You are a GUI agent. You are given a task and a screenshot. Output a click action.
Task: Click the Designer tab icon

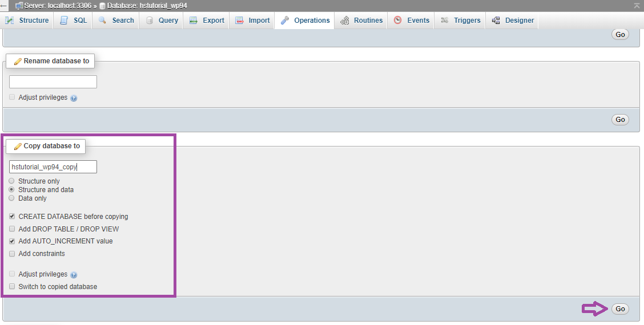coord(496,21)
